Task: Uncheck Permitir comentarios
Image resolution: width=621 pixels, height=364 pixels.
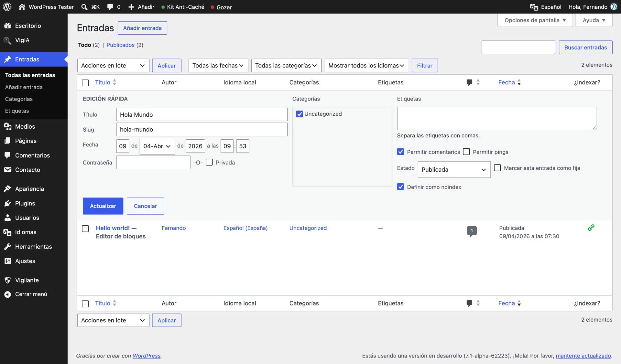Action: pyautogui.click(x=400, y=152)
